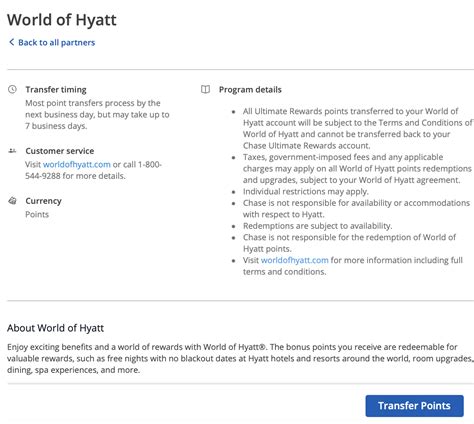Click 'Taxes, government-imposed fees' bullet line
This screenshot has height=424, width=474.
343,157
